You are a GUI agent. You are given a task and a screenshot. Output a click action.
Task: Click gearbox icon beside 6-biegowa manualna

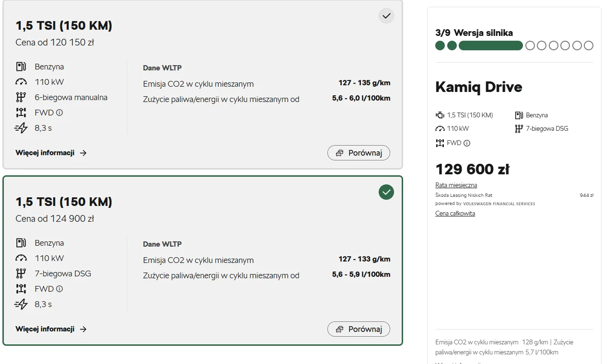pos(21,97)
